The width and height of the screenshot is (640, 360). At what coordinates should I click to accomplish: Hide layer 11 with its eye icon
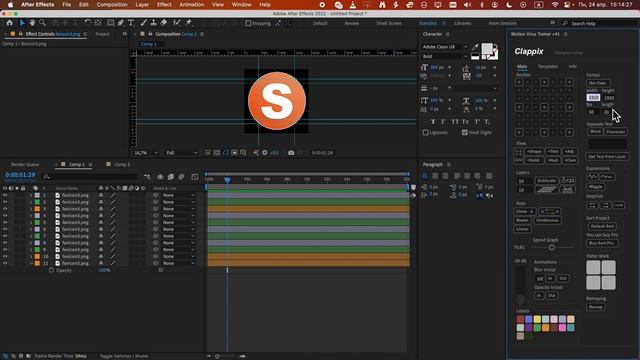[x=5, y=263]
